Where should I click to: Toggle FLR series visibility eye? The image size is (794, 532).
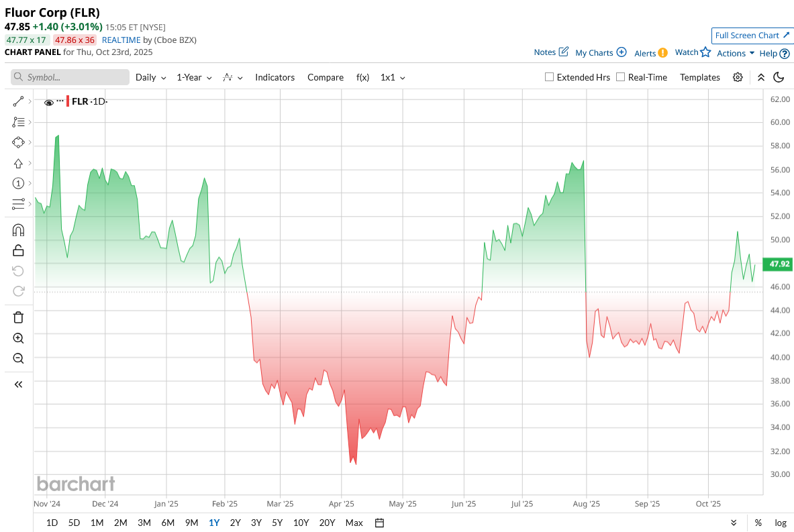click(x=49, y=102)
